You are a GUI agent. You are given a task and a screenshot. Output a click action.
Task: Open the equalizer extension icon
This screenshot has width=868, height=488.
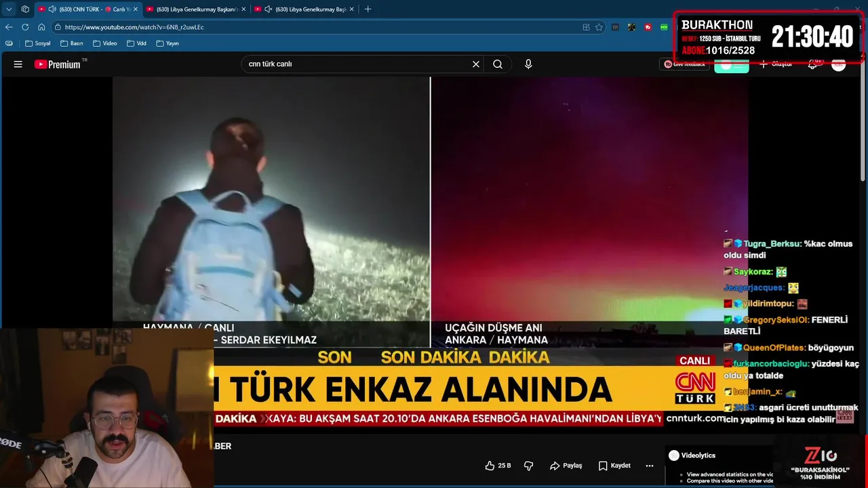615,27
